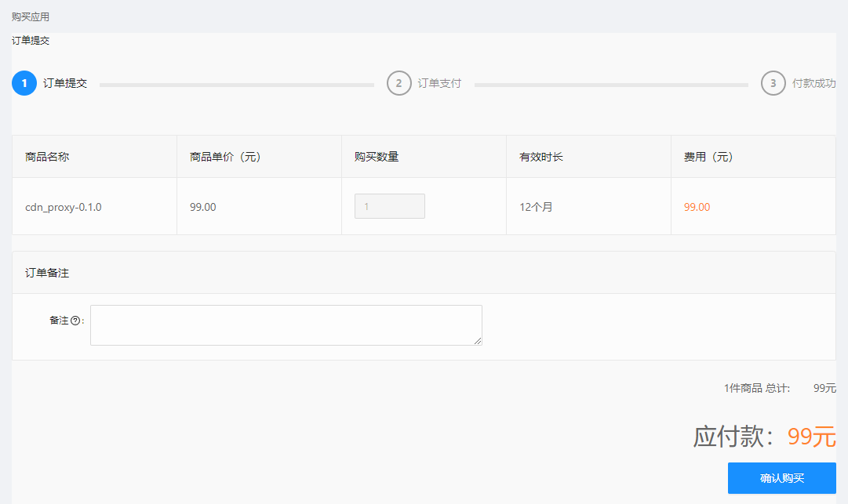This screenshot has height=504, width=848.
Task: Click the resize handle of the remark textarea
Action: click(477, 340)
